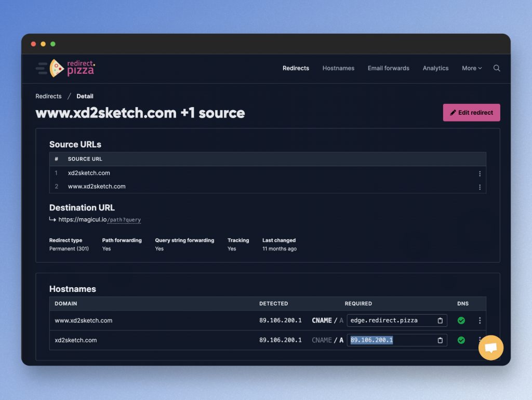This screenshot has width=532, height=400.
Task: Click the Tracking label
Action: click(x=238, y=240)
